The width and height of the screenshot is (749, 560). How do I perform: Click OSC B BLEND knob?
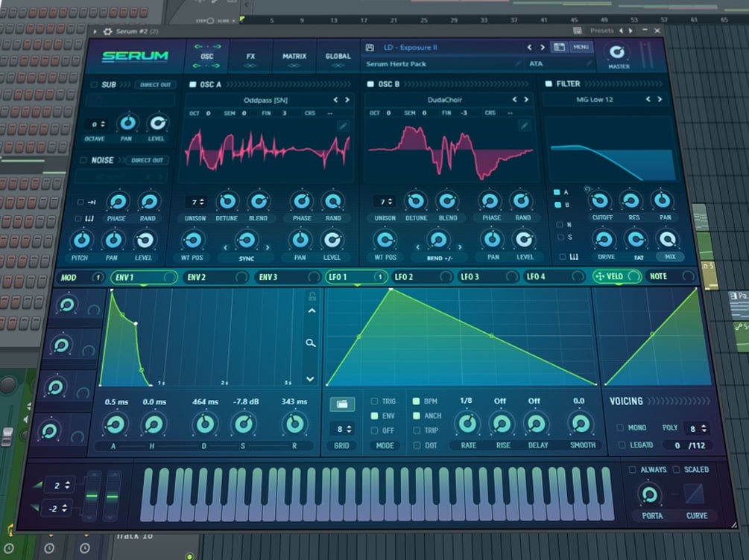click(x=447, y=201)
